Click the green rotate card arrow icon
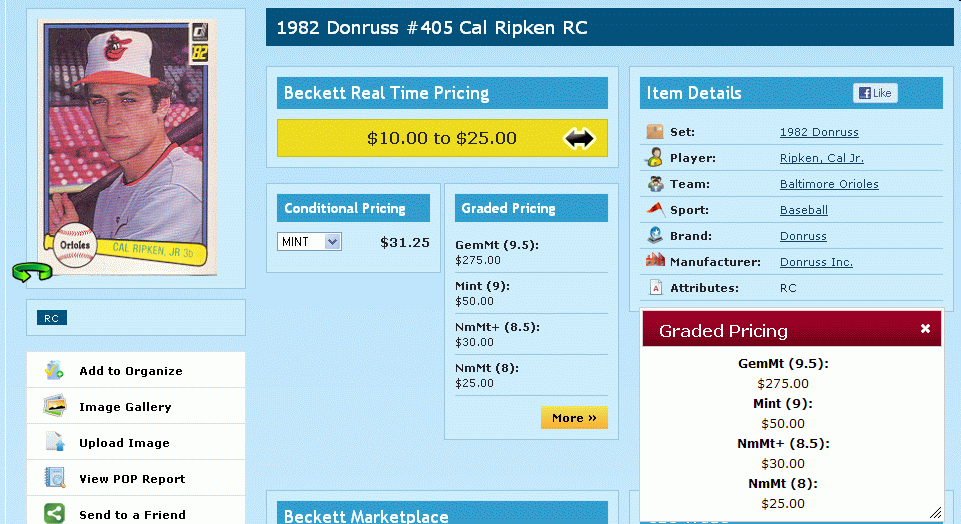The height and width of the screenshot is (524, 961). pyautogui.click(x=32, y=272)
